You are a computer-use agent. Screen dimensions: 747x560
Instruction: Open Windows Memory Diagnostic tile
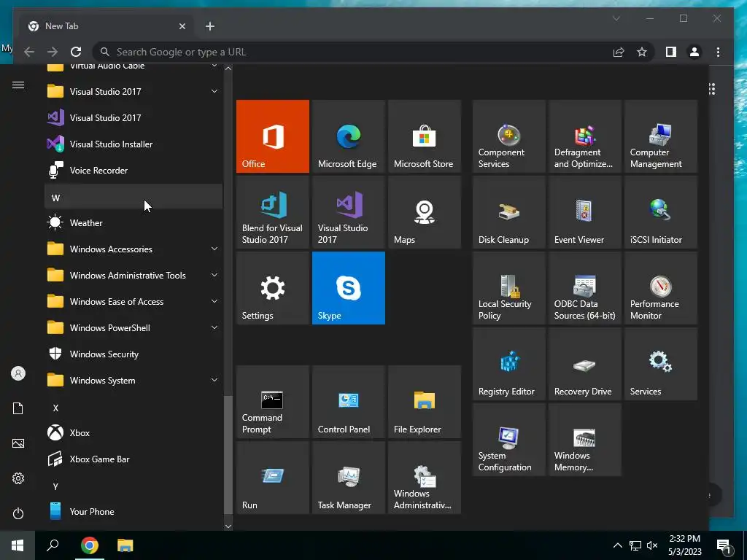[584, 440]
